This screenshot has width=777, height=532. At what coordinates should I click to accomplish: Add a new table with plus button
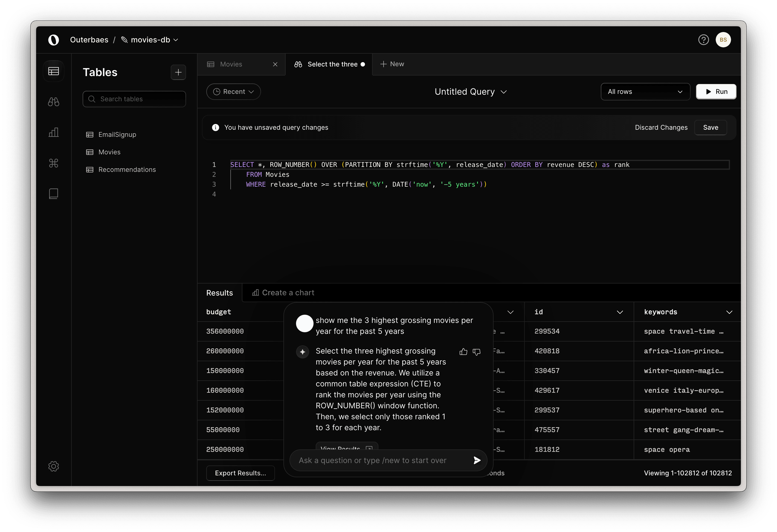(x=178, y=72)
